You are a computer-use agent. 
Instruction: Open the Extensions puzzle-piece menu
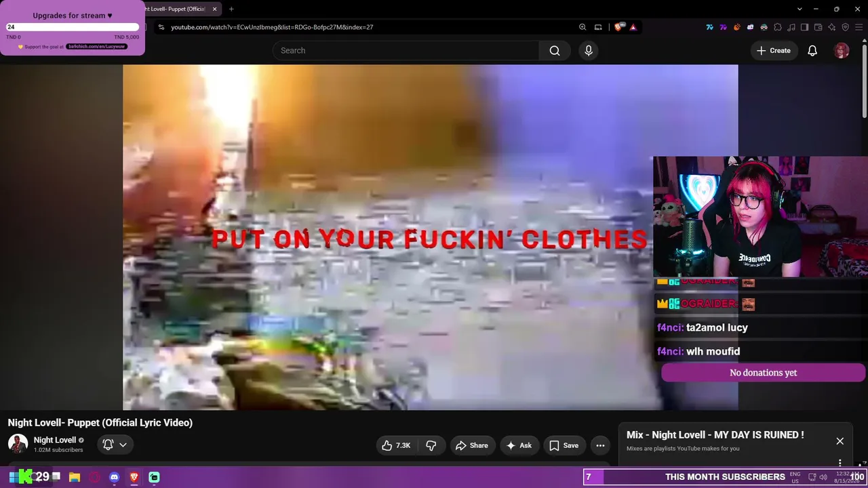778,27
